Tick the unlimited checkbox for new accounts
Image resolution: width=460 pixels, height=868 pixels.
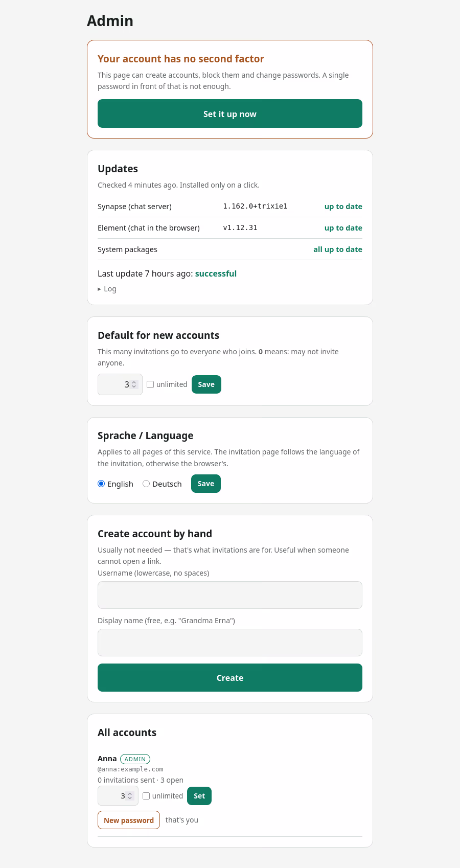pyautogui.click(x=150, y=384)
